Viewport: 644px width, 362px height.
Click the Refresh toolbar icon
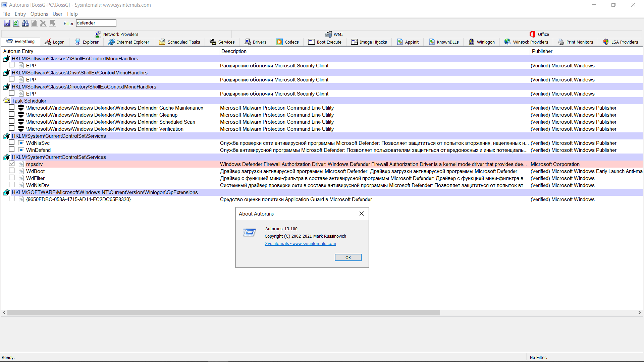pos(16,23)
